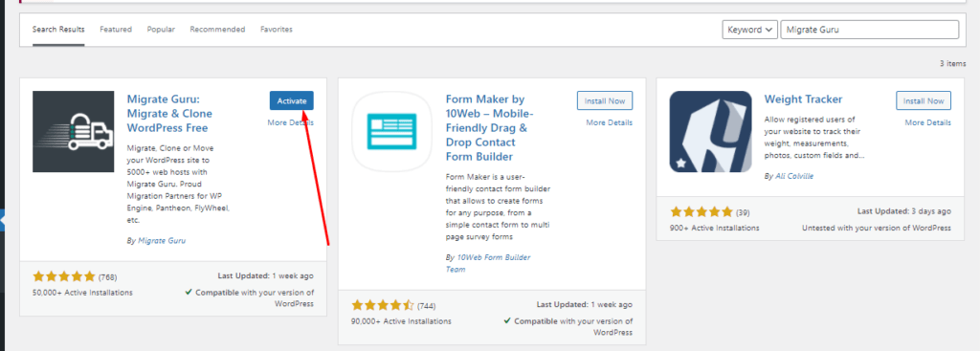
Task: Open the Migrate Guru plugin title link
Action: [x=169, y=114]
